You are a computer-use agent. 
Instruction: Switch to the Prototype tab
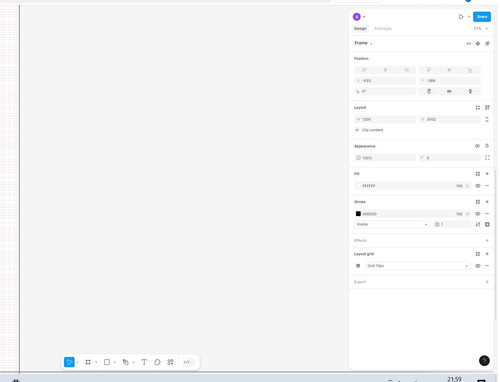pos(383,29)
